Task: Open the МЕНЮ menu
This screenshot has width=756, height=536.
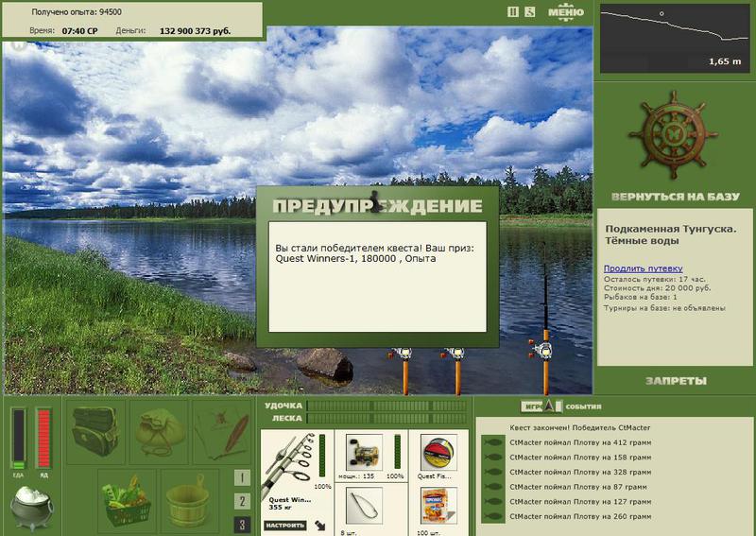Action: point(566,12)
